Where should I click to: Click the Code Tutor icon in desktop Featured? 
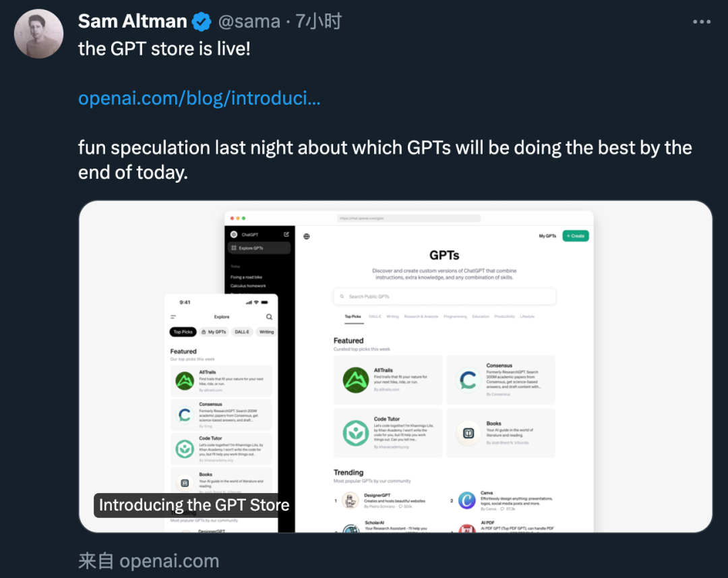pos(355,433)
